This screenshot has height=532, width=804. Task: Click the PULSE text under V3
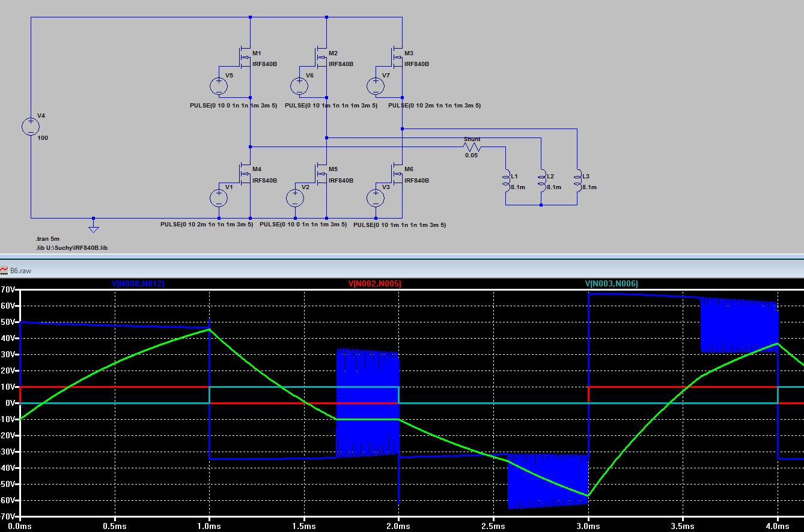pos(400,225)
